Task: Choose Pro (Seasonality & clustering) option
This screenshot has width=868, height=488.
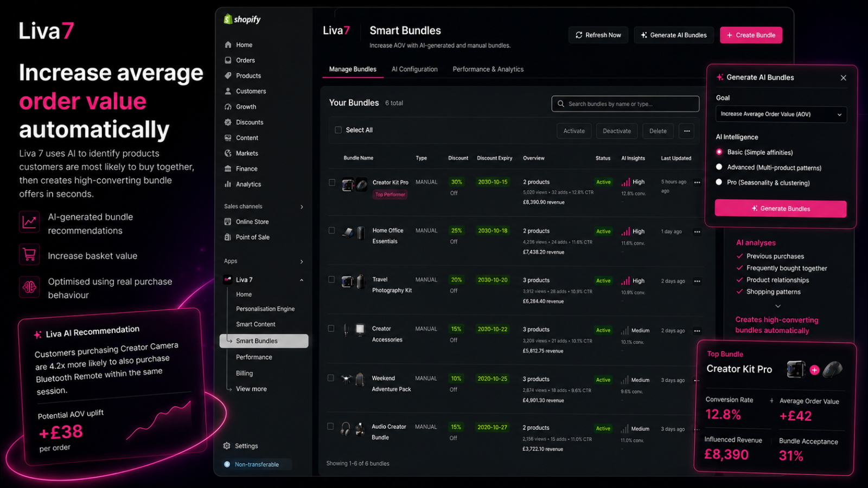Action: pyautogui.click(x=719, y=182)
